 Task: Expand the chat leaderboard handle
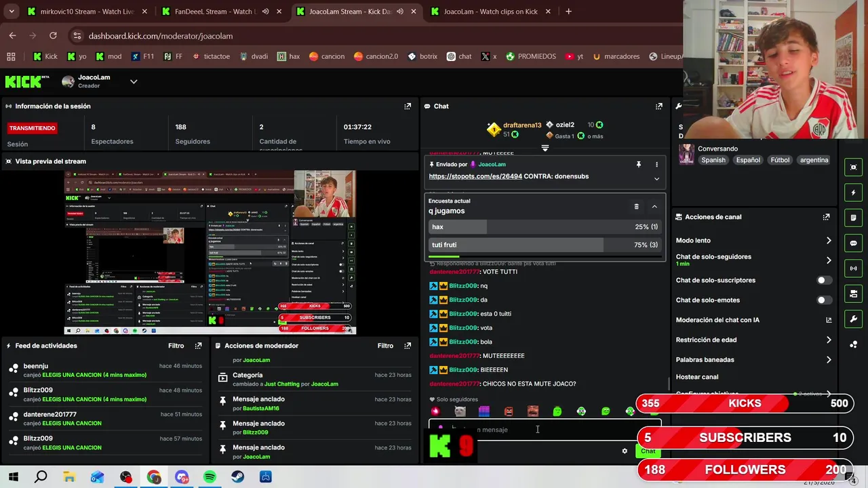coord(545,148)
